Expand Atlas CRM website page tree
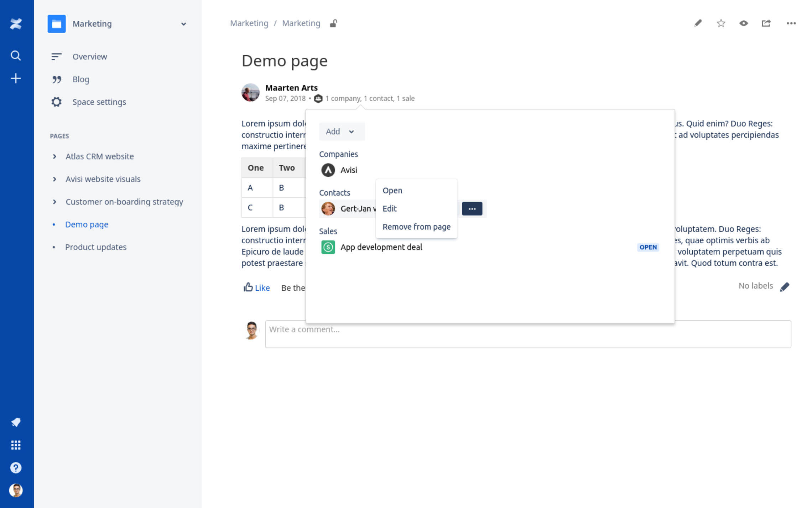 tap(54, 156)
